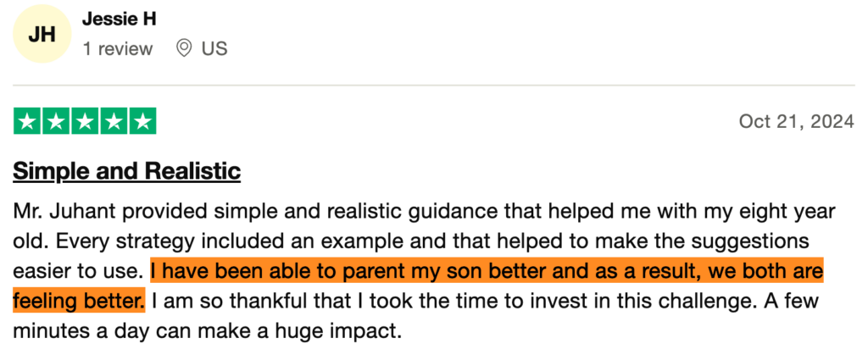Click the Oct 21, 2024 review date

(x=796, y=122)
